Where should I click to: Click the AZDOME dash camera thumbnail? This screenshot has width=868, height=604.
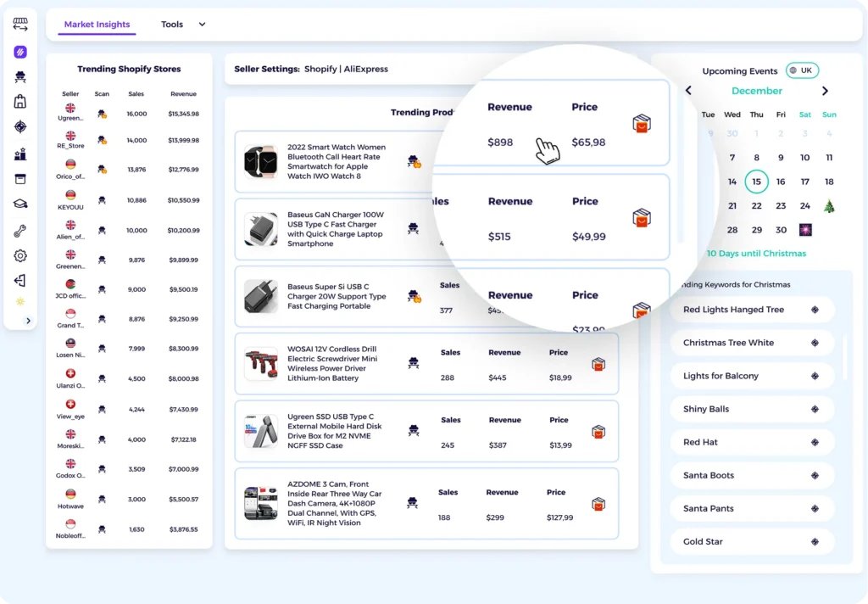(x=260, y=503)
